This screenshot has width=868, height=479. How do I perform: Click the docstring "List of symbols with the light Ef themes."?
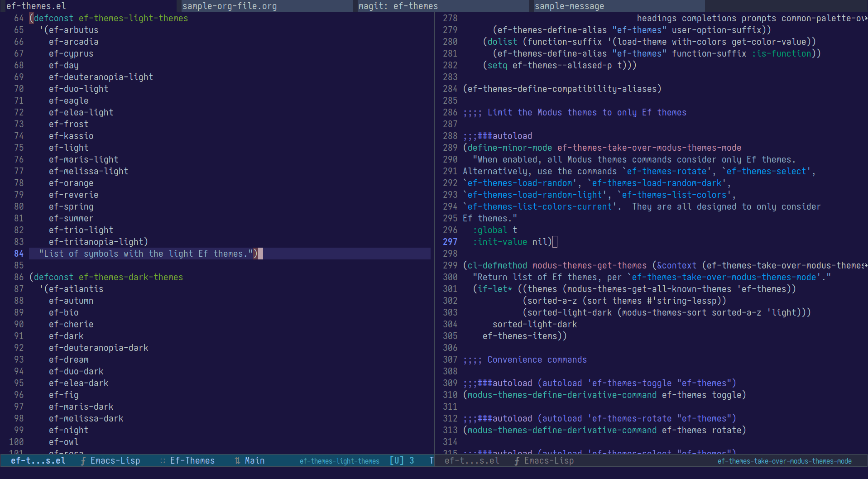tap(146, 254)
